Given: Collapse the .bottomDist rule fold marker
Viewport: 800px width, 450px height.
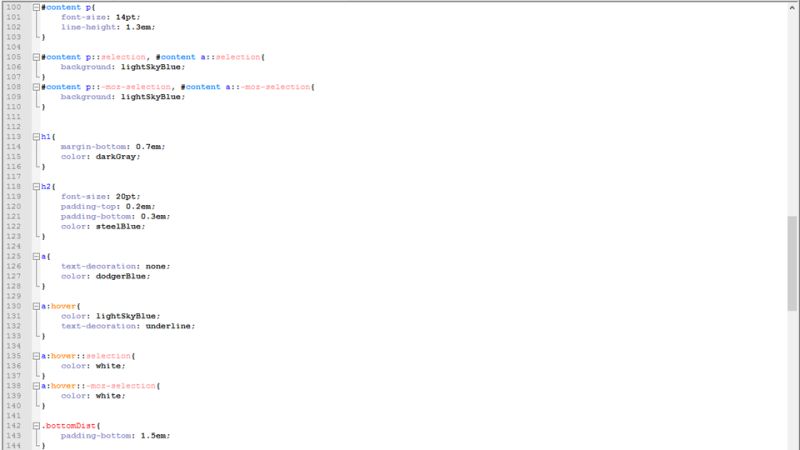Looking at the screenshot, I should (36, 426).
